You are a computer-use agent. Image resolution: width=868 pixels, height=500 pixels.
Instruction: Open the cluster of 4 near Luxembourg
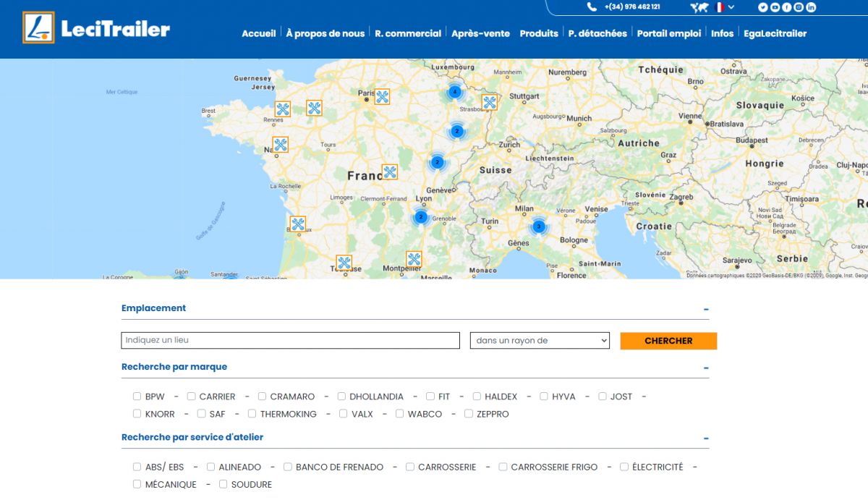pyautogui.click(x=454, y=92)
